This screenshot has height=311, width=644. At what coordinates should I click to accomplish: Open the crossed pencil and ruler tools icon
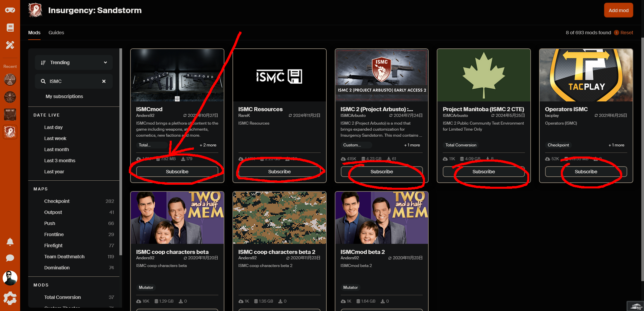pyautogui.click(x=10, y=45)
